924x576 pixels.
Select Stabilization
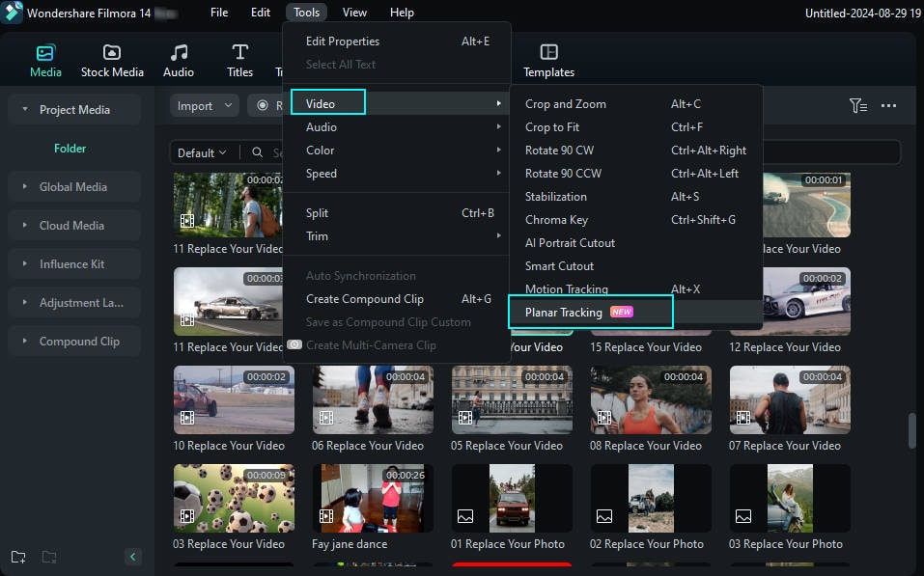636,196
